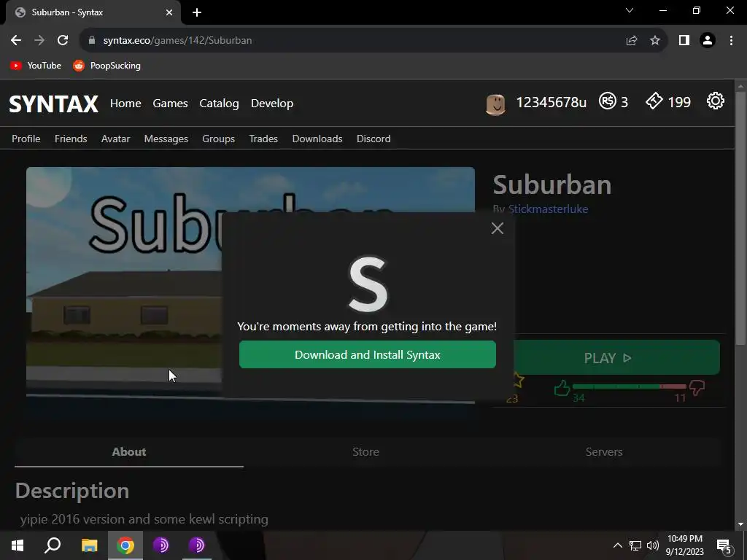Viewport: 747px width, 560px height.
Task: Bookmark this page with star icon
Action: click(655, 41)
